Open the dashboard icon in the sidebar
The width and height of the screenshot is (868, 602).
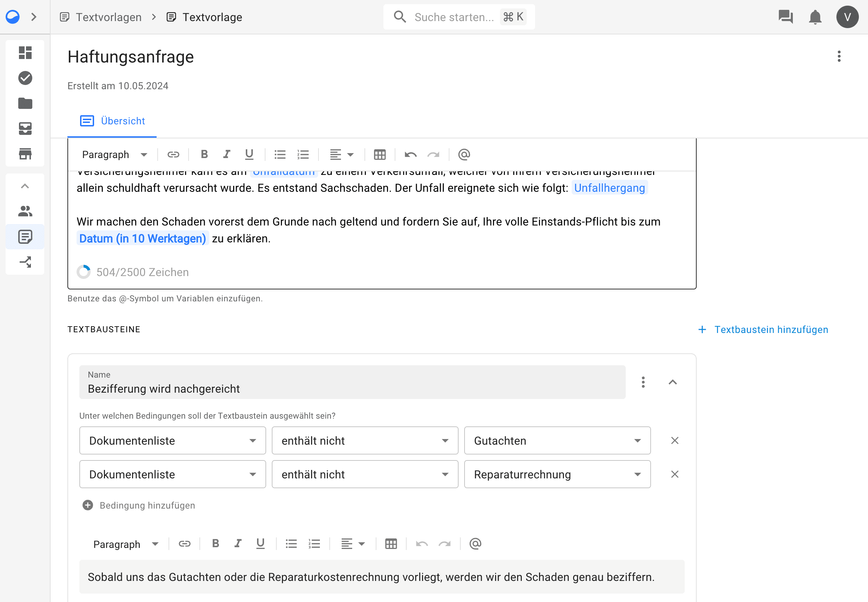(x=25, y=53)
